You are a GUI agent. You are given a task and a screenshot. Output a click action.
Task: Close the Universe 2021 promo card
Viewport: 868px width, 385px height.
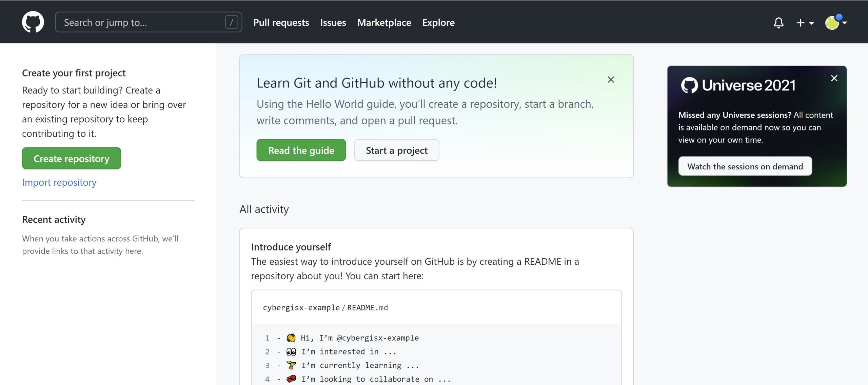tap(834, 78)
